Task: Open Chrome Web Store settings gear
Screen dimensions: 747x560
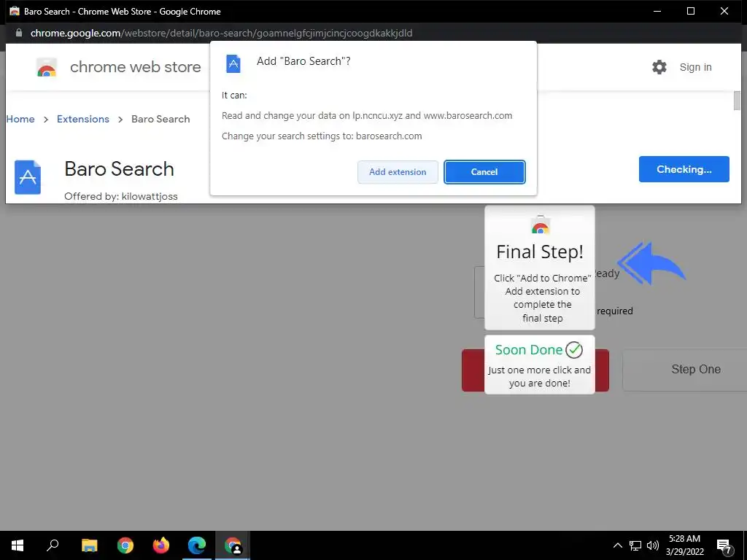Action: (659, 67)
